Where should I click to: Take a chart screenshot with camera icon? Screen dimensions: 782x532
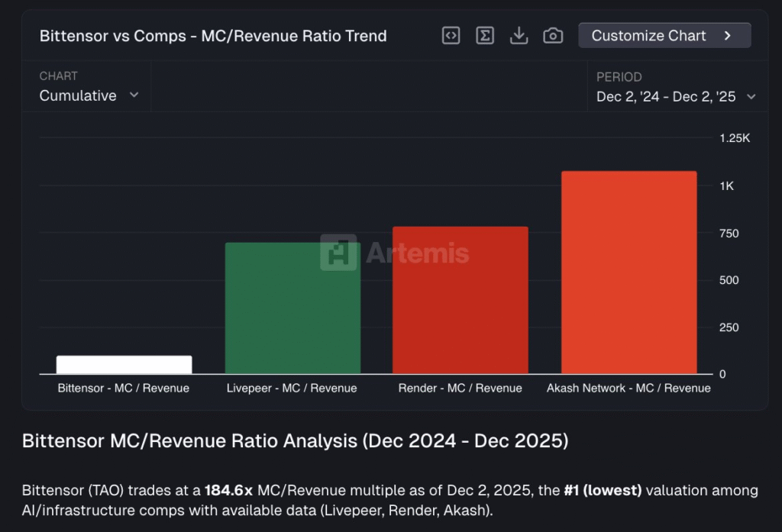coord(553,36)
